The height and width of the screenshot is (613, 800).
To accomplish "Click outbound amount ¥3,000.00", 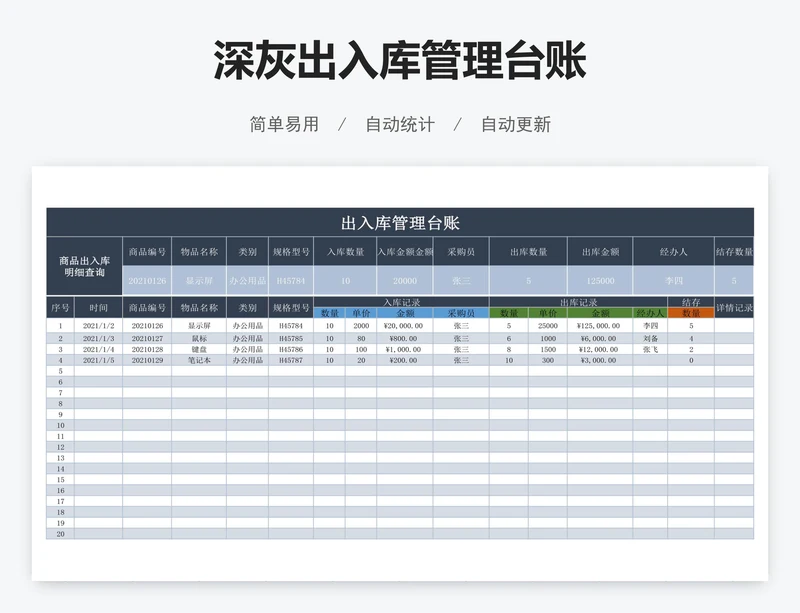I will (x=598, y=360).
